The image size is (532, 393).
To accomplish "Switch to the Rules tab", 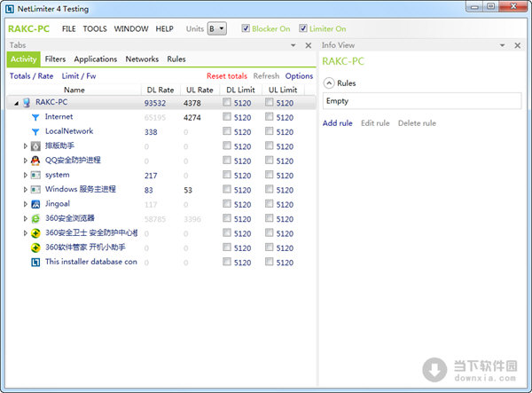I will tap(176, 59).
